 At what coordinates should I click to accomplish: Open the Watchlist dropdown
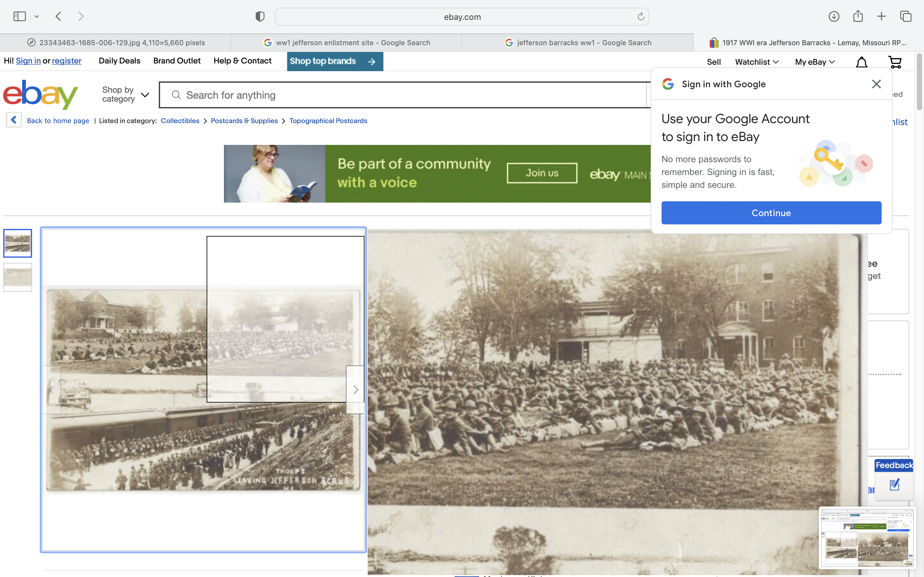coord(757,62)
